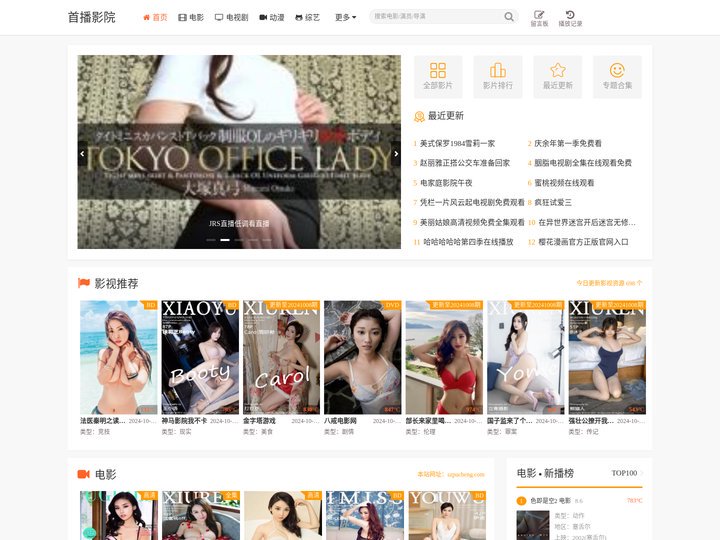Screen dimensions: 720x540
Task: Open the 动漫 anime section
Action: [x=272, y=17]
